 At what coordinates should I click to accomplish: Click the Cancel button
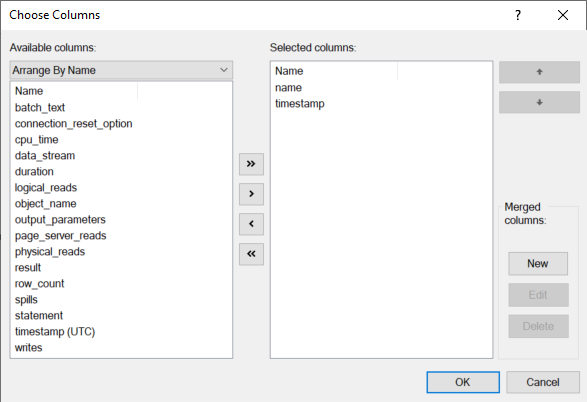tap(543, 382)
